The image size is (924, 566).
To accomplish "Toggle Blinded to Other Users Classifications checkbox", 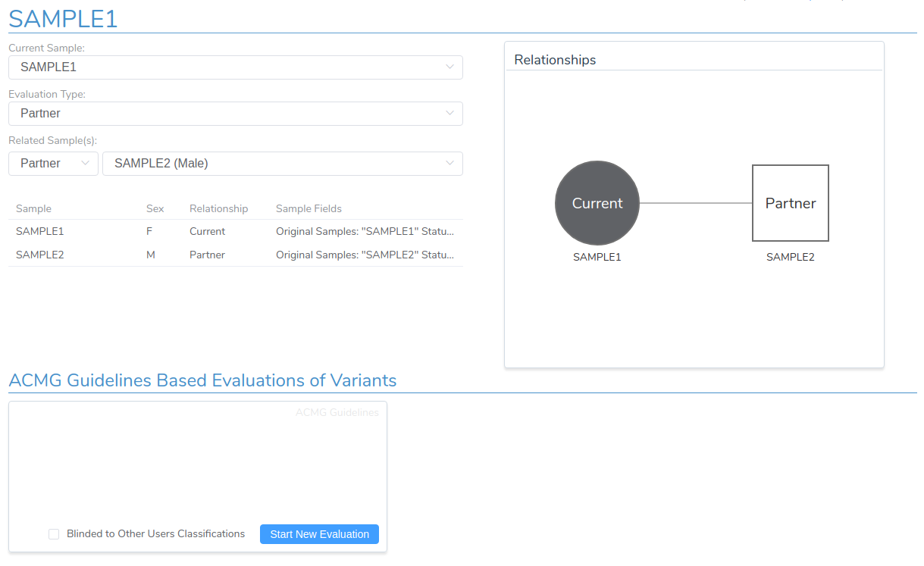I will point(54,534).
